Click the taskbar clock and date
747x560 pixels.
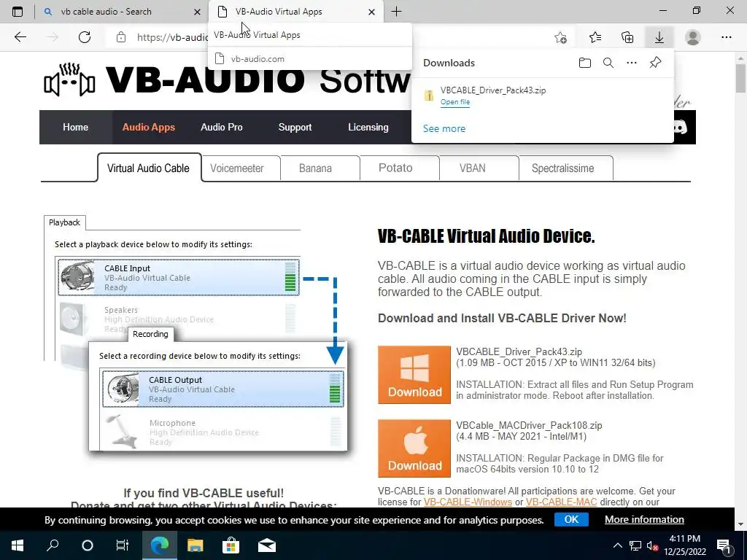point(684,545)
